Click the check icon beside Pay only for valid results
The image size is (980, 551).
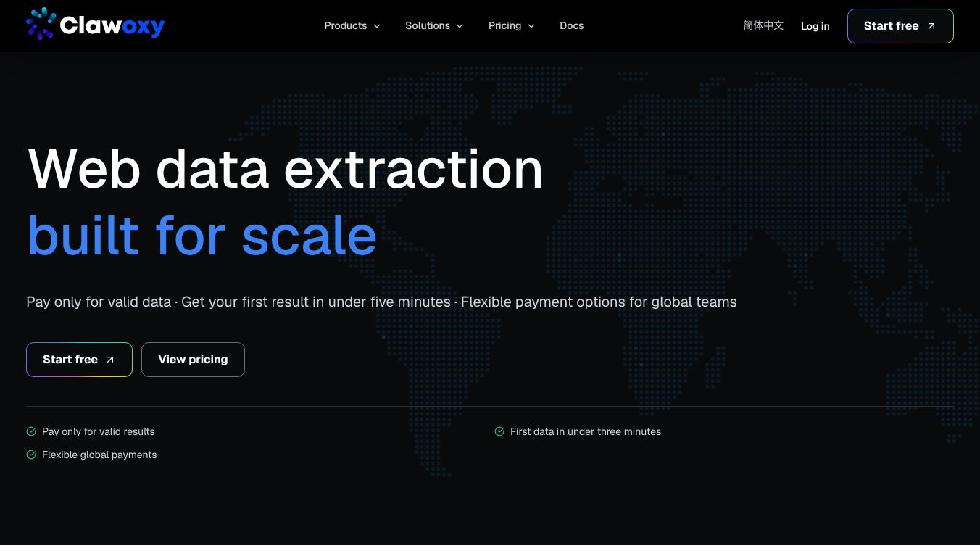tap(31, 431)
